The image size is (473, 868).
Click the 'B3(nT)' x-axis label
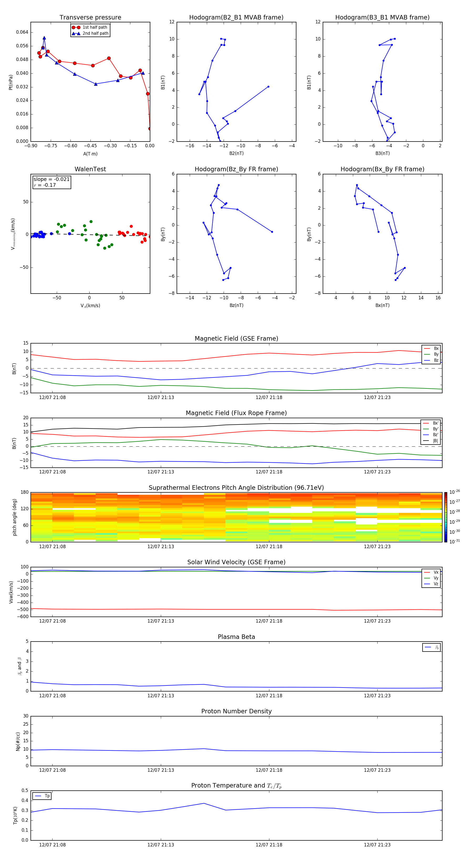(382, 153)
